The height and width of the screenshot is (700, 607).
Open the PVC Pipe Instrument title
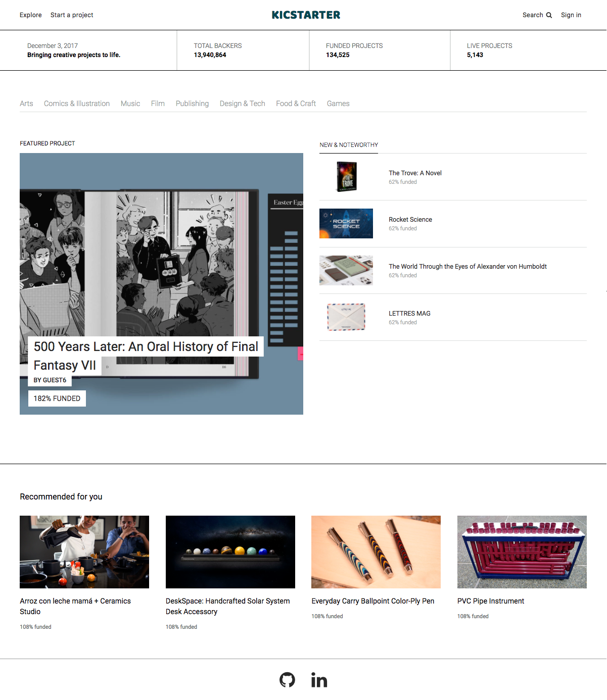point(491,601)
